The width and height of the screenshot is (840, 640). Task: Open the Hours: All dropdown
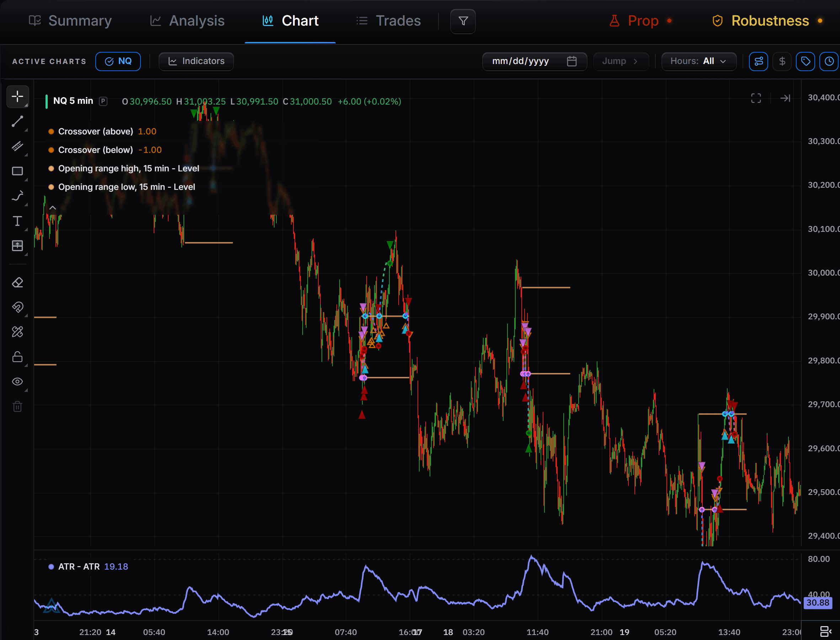[x=699, y=61]
